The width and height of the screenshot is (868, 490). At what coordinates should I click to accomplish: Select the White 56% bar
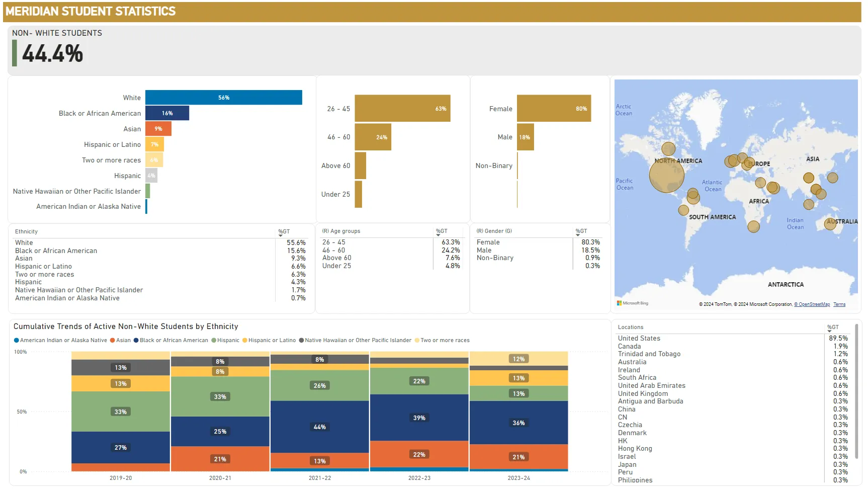[224, 98]
